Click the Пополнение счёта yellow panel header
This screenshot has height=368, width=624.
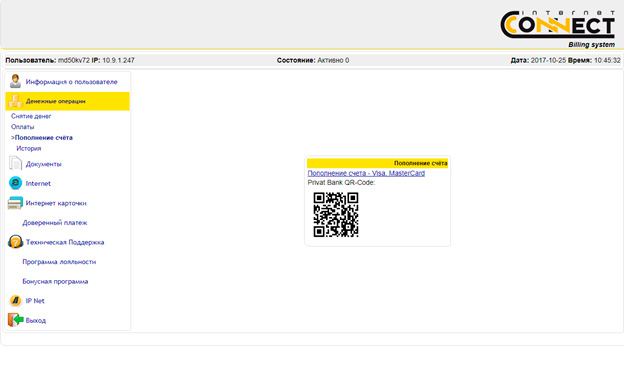click(377, 163)
